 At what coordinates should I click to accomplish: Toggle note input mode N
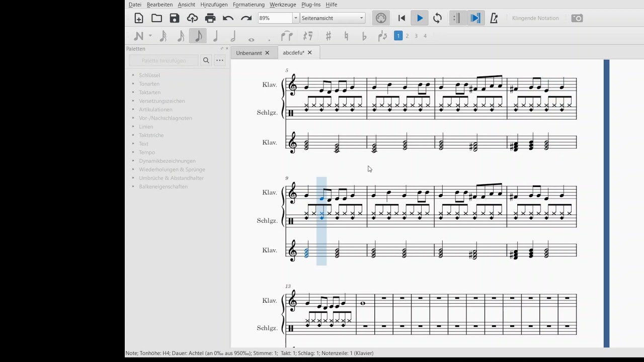pyautogui.click(x=138, y=36)
